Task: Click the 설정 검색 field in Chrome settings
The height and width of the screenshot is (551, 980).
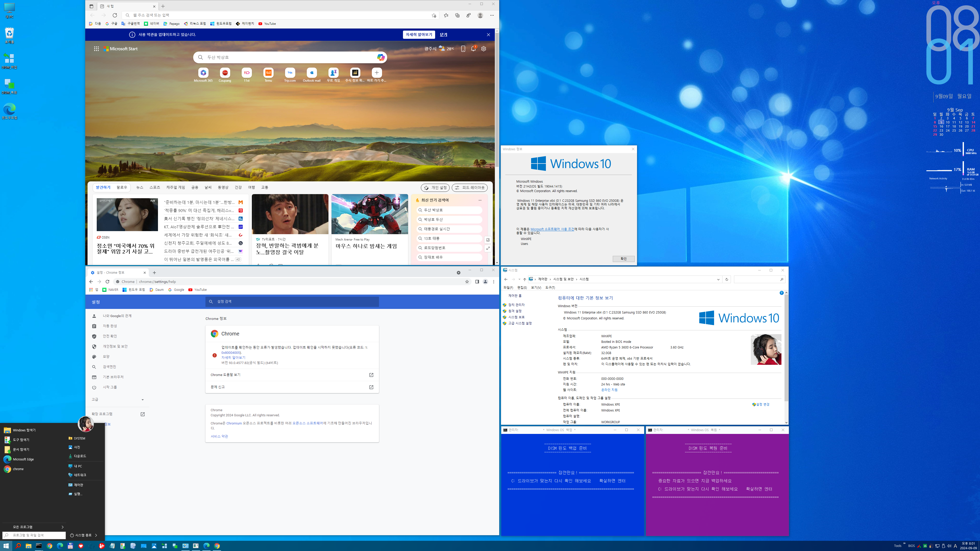Action: pos(292,302)
